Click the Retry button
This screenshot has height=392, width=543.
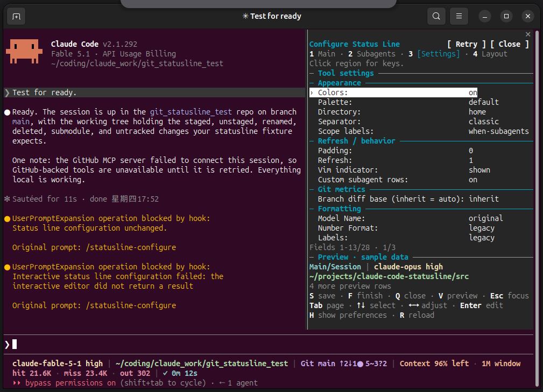[x=466, y=44]
